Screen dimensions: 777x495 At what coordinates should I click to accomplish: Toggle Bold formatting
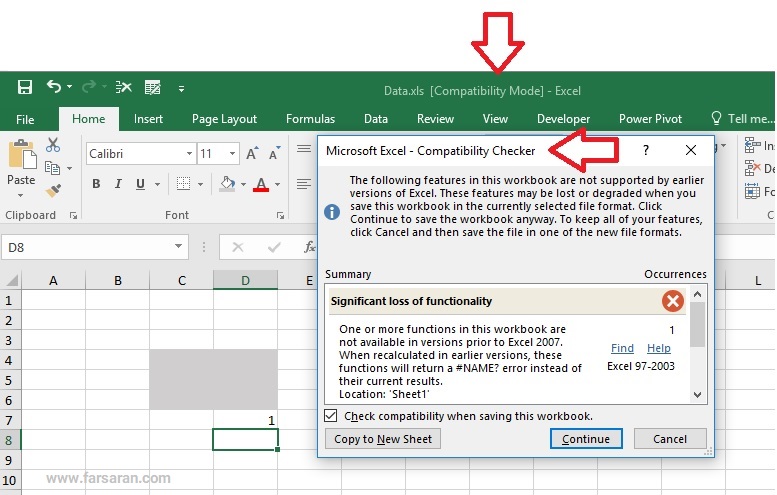96,184
